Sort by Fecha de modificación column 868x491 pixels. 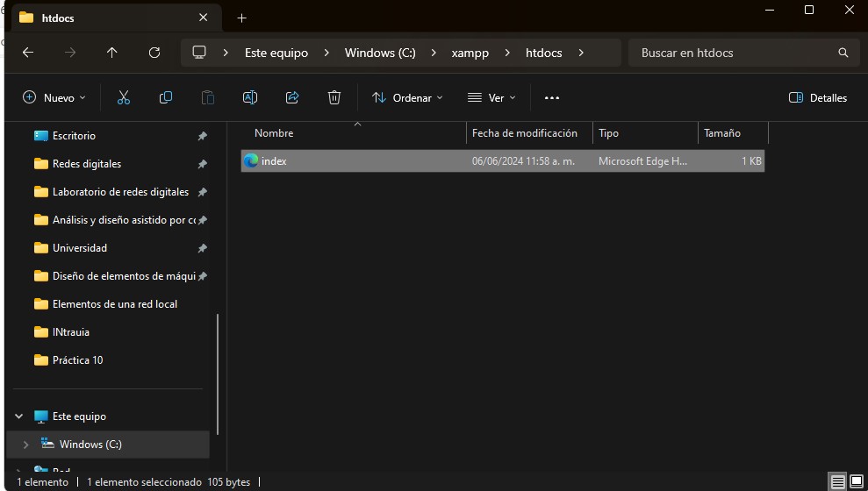(529, 133)
